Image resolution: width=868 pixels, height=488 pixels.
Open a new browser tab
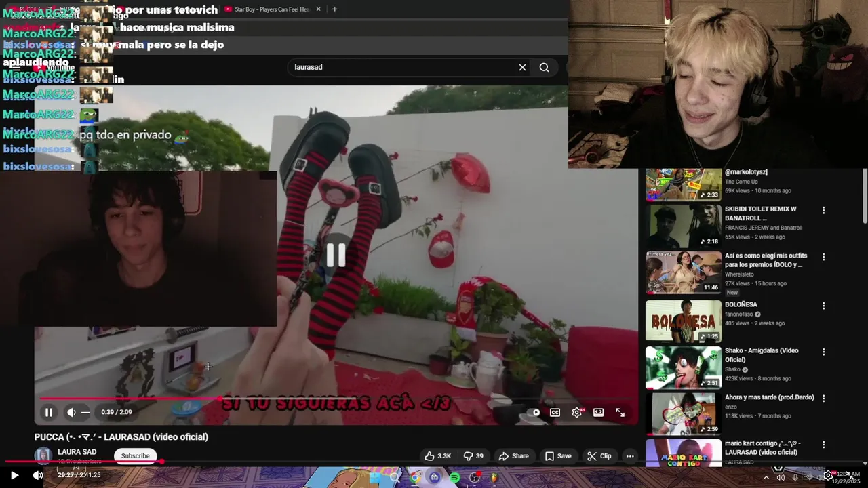point(334,9)
